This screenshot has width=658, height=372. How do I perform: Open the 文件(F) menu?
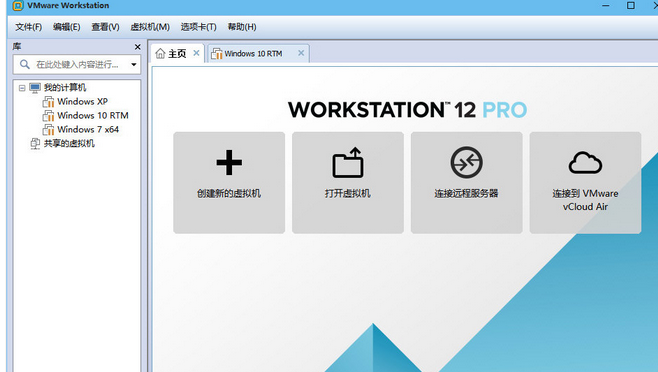pyautogui.click(x=29, y=27)
